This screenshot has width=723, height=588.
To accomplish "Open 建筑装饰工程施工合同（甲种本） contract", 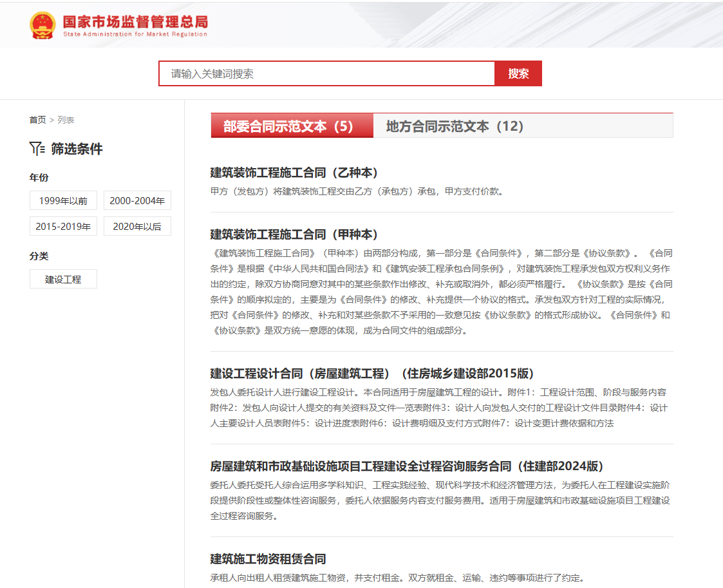I will (294, 234).
